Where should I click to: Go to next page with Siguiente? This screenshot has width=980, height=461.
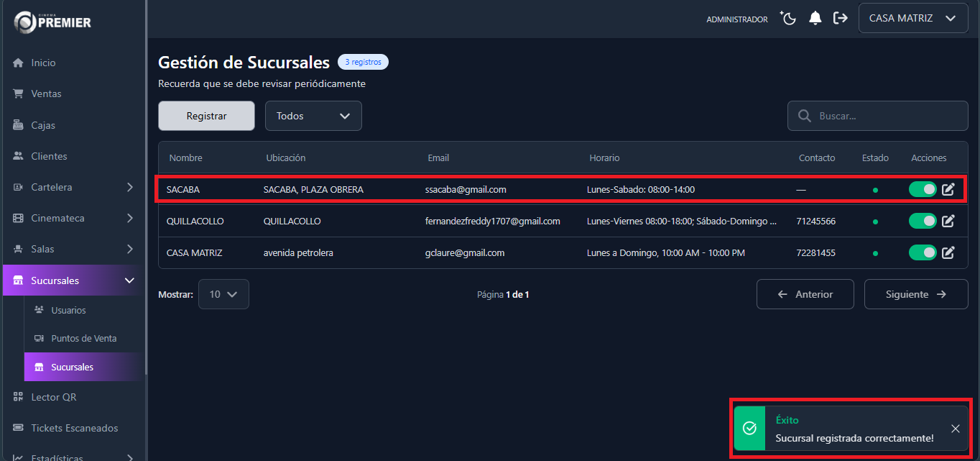click(916, 294)
